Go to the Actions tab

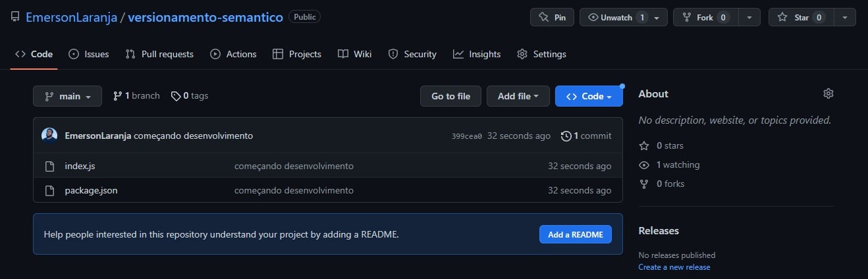[234, 54]
